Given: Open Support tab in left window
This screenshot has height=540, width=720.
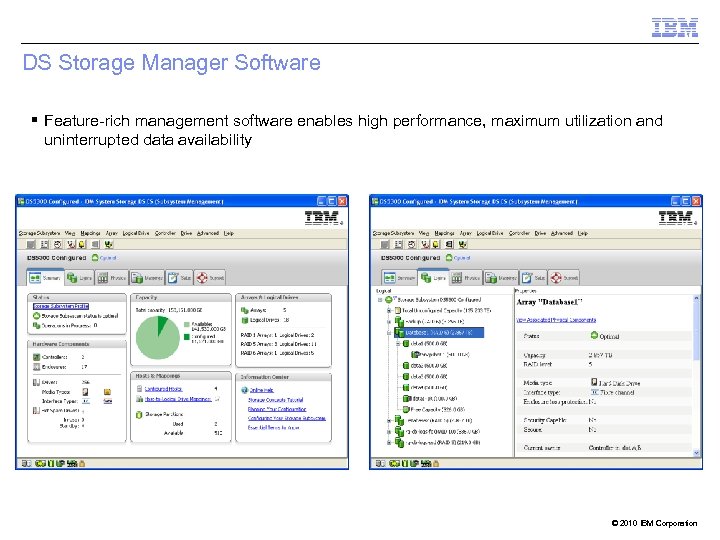Looking at the screenshot, I should point(210,278).
